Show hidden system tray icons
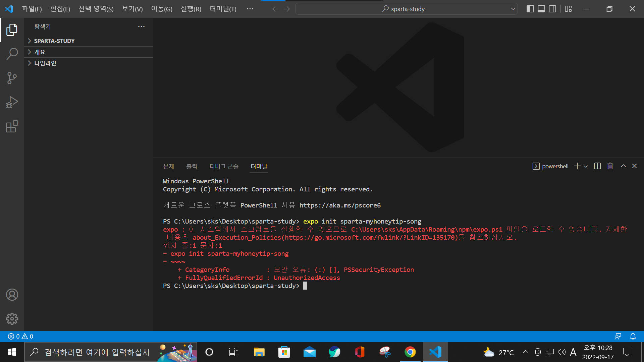The height and width of the screenshot is (362, 644). tap(526, 352)
